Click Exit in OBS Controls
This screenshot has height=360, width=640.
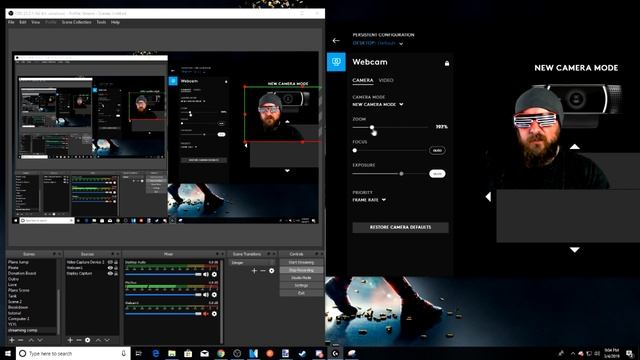(301, 293)
